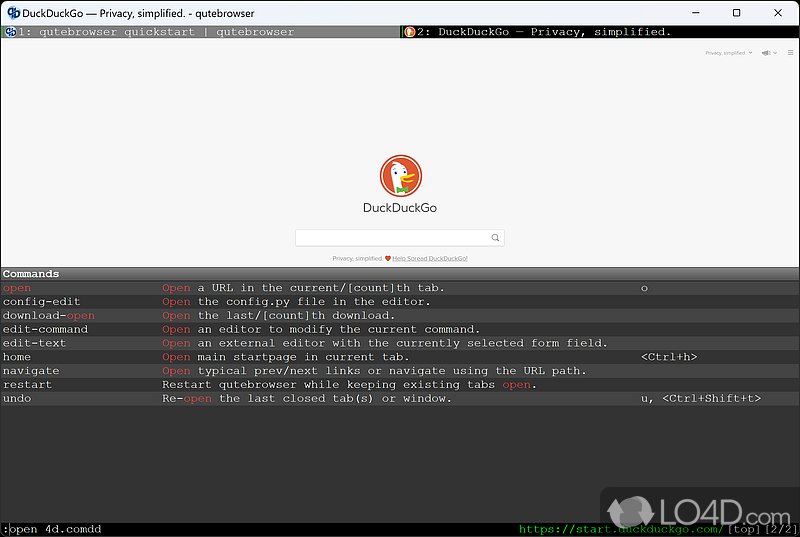Click the magnifier search icon

(x=495, y=238)
